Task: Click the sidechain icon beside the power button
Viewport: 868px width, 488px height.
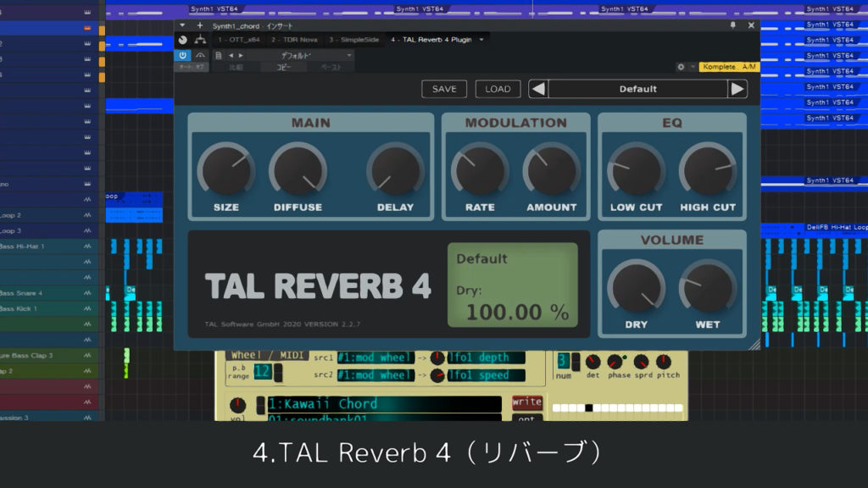Action: point(200,55)
